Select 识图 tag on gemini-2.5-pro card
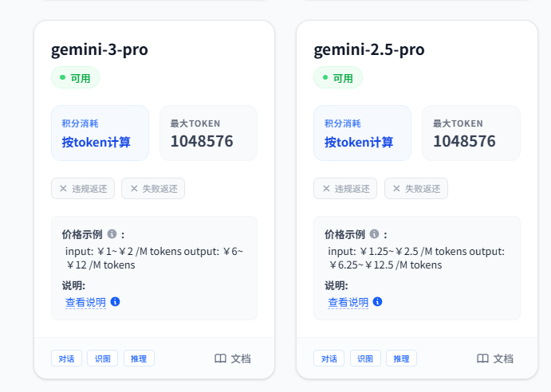 tap(365, 359)
